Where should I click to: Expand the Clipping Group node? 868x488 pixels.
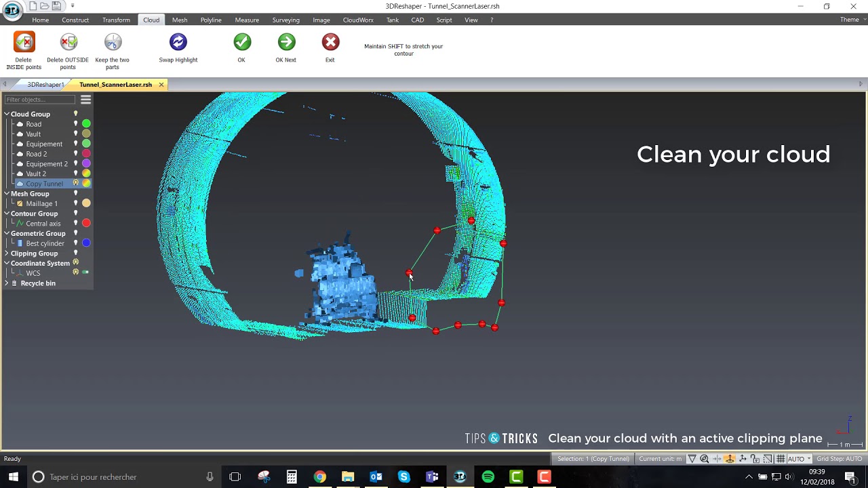7,253
